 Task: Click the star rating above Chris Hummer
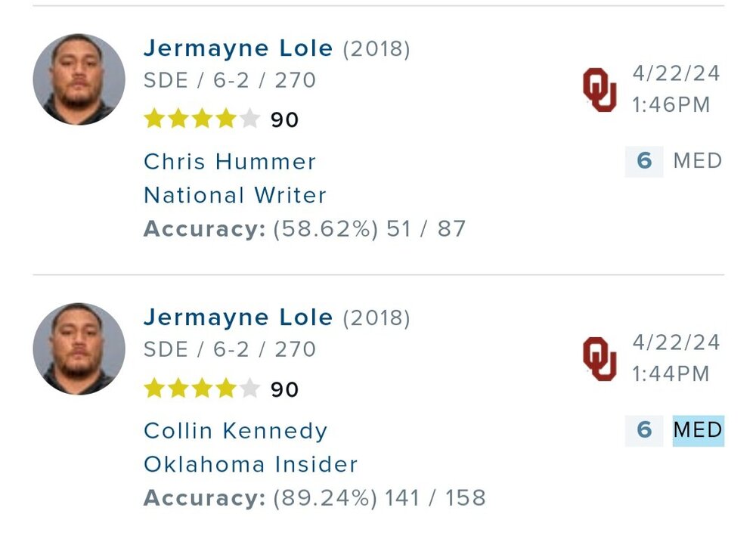coord(202,119)
